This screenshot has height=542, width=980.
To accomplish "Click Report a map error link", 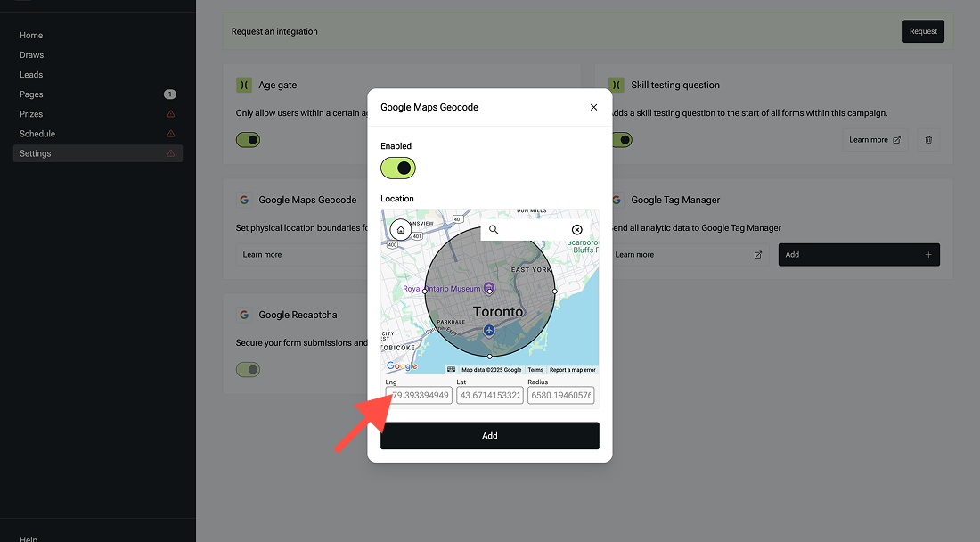I will click(573, 369).
